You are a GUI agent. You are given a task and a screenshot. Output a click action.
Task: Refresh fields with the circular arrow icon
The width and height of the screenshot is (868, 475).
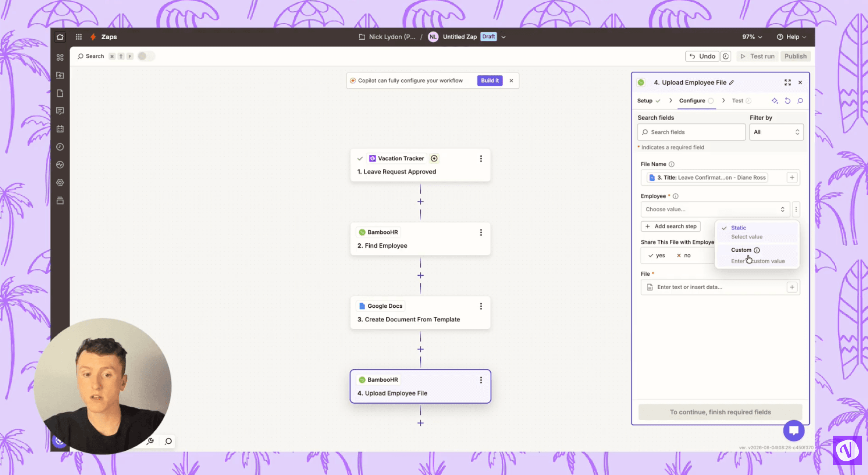[x=787, y=101]
